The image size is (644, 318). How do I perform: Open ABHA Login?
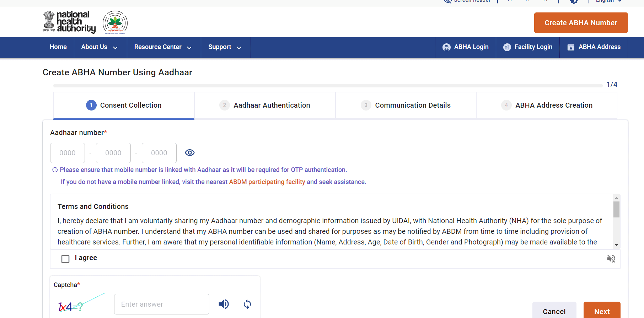466,47
